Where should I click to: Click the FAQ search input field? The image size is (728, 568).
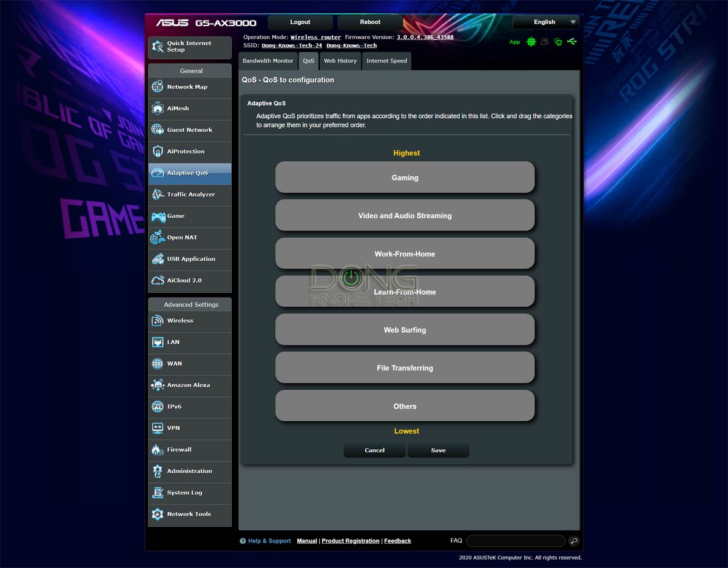coord(515,541)
